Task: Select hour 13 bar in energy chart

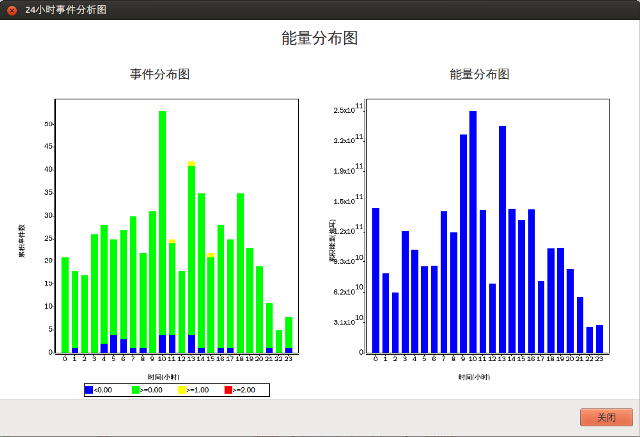Action: point(502,240)
